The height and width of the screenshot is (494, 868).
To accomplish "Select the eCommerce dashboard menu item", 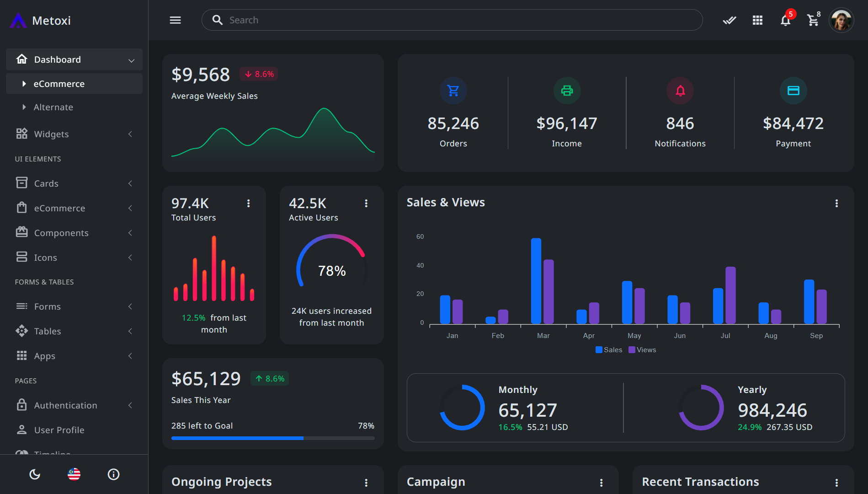I will (59, 84).
